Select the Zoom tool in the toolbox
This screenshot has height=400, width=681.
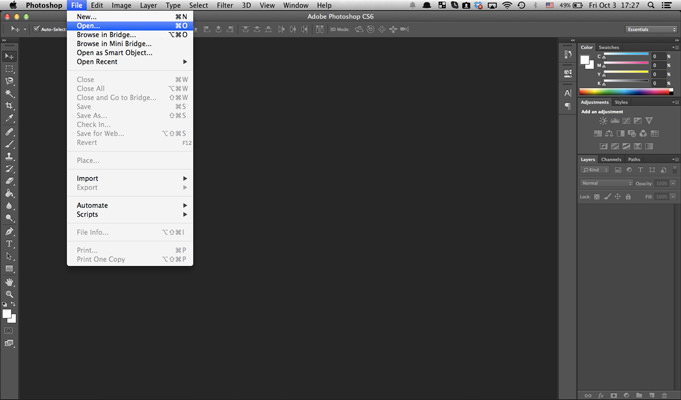pyautogui.click(x=9, y=294)
